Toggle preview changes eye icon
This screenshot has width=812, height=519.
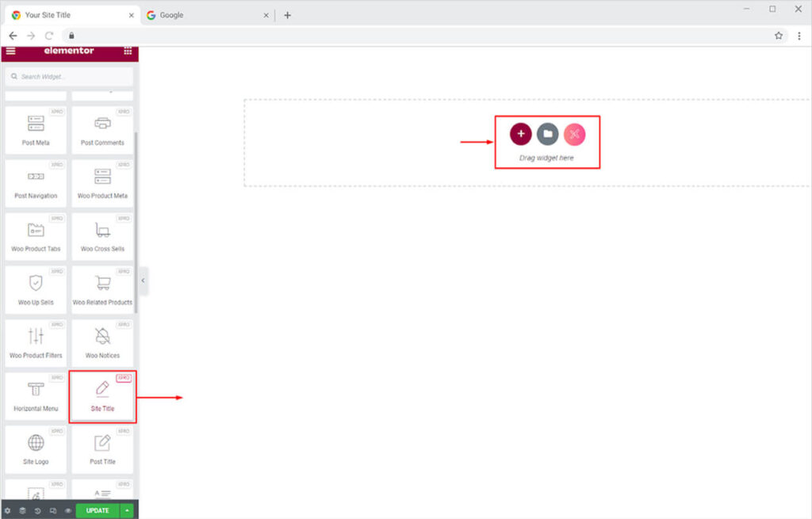(67, 510)
